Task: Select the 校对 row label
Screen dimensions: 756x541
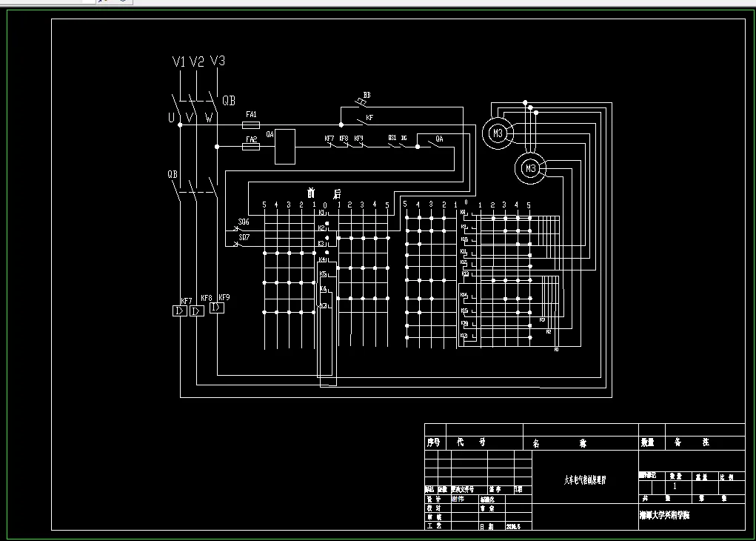Action: click(x=434, y=508)
